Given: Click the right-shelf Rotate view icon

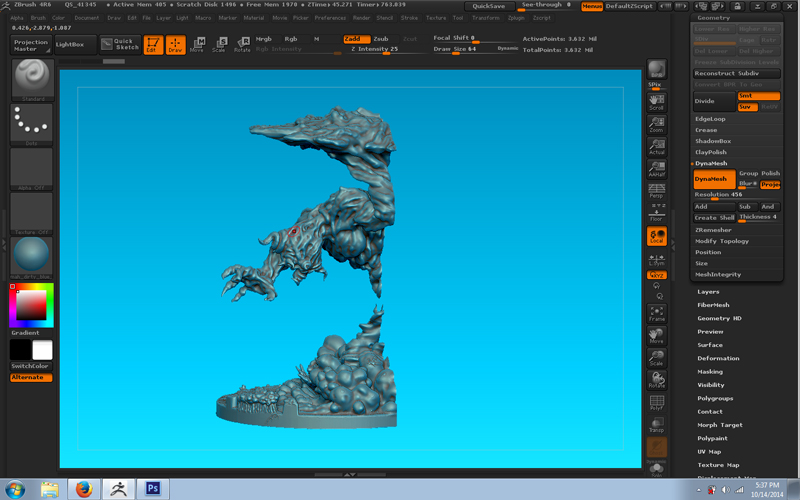Looking at the screenshot, I should [657, 380].
